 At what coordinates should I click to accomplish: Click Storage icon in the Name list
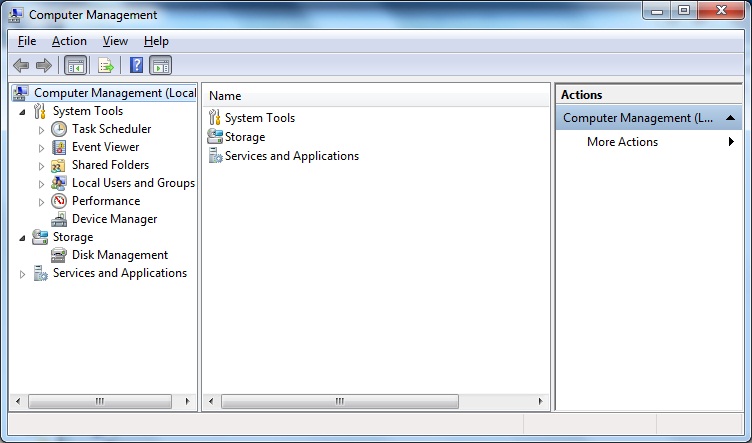(215, 137)
